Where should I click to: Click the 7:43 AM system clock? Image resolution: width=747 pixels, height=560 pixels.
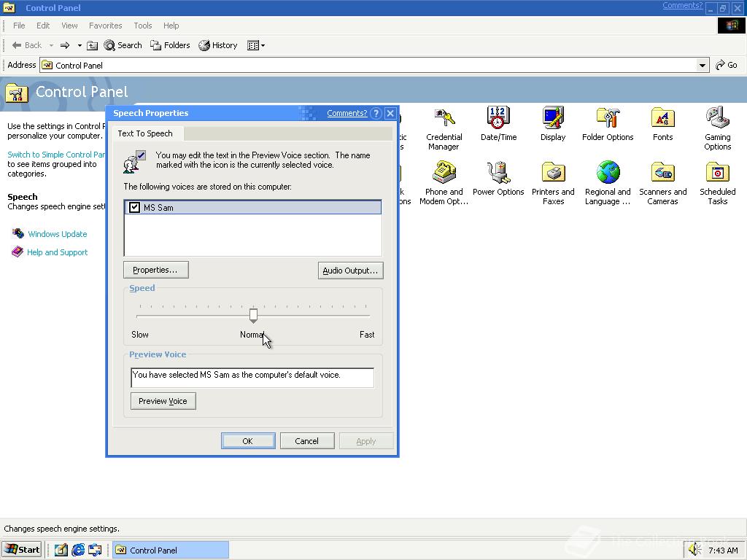coord(723,550)
